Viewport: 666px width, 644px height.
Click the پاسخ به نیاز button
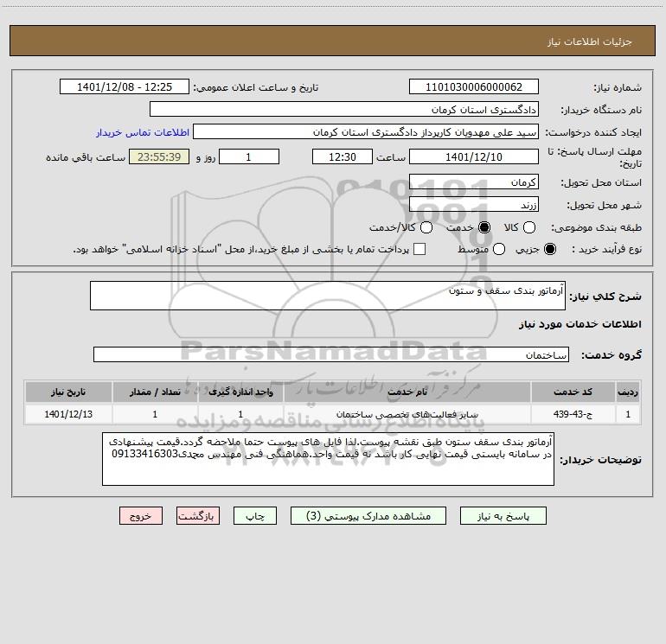click(x=503, y=516)
